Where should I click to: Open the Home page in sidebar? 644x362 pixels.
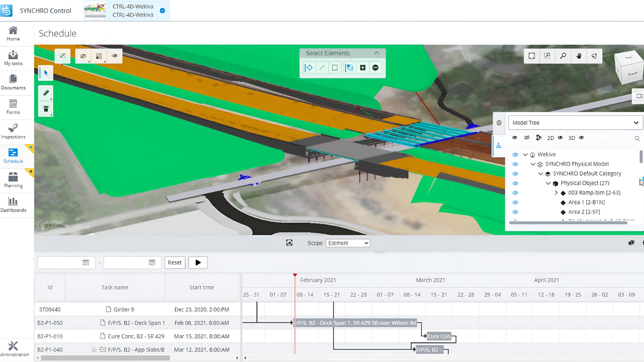point(13,34)
